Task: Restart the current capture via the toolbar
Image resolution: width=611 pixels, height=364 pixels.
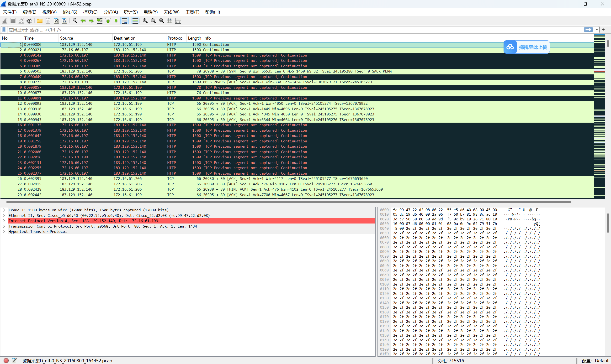Action: 21,21
